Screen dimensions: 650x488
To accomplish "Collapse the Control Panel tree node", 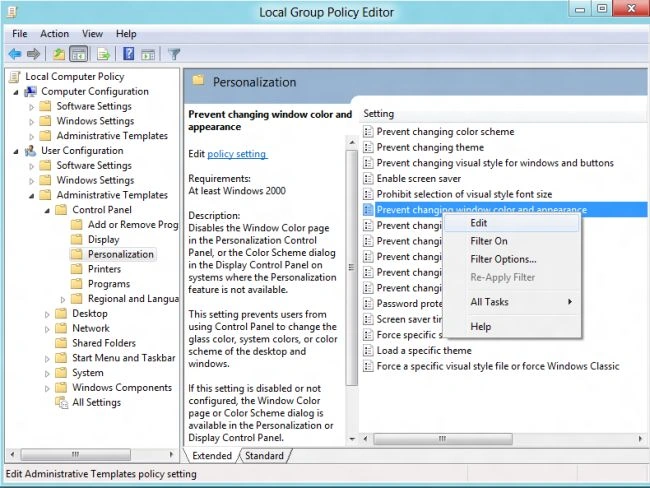I will [x=47, y=211].
